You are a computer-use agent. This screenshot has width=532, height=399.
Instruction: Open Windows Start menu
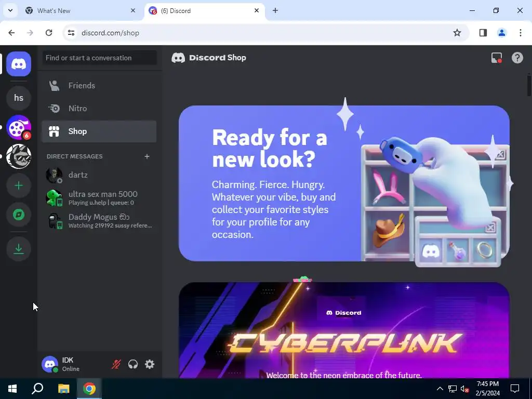(12, 389)
